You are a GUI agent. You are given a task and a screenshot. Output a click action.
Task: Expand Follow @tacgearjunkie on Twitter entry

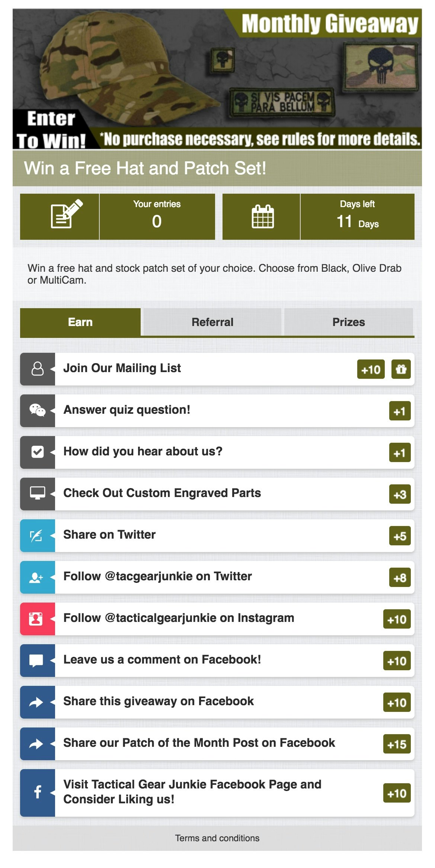point(157,577)
